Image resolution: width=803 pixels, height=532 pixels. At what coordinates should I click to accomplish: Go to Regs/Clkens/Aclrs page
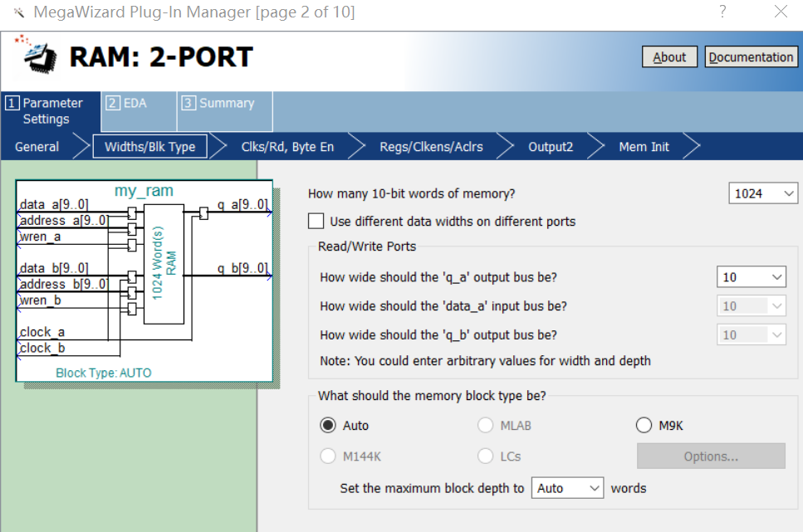[x=431, y=147]
